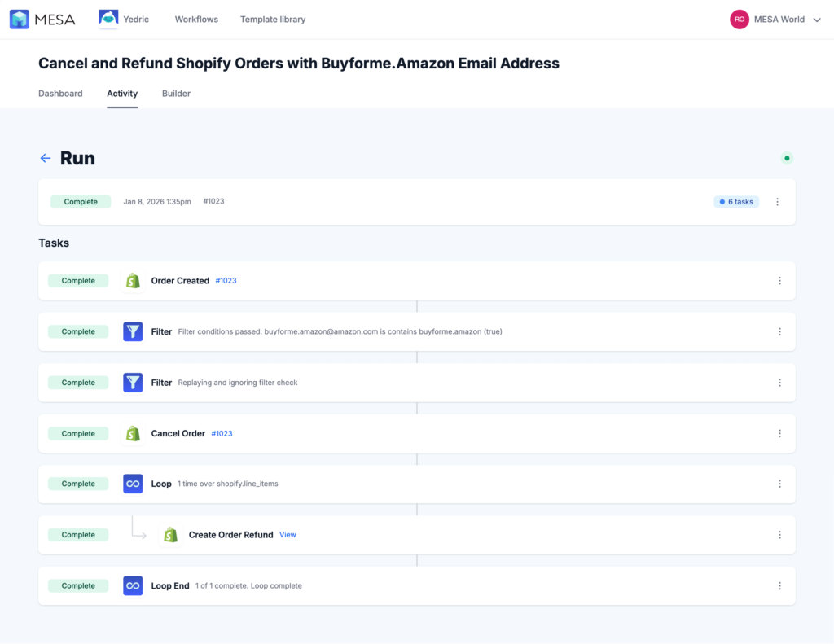Open the run summary three-dot menu
This screenshot has width=834, height=644.
coord(777,202)
